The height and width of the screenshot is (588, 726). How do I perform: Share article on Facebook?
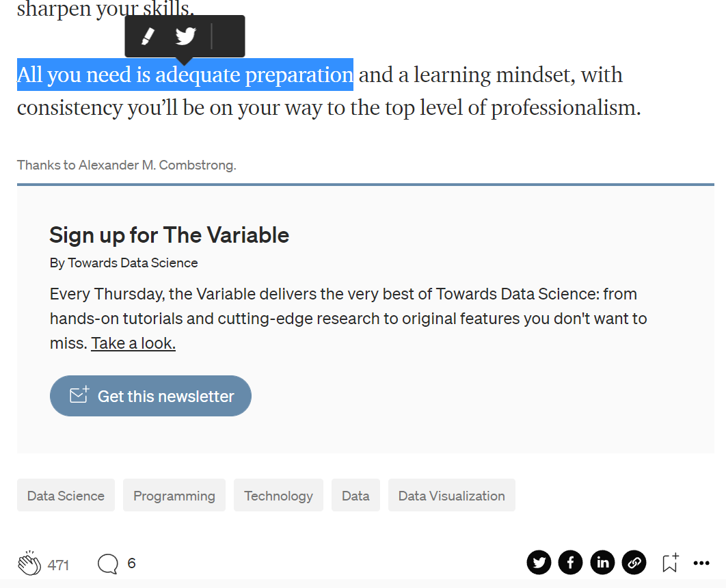pyautogui.click(x=570, y=563)
